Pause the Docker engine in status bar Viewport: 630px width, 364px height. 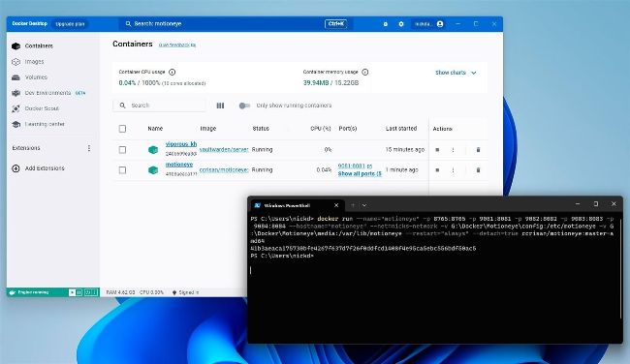pyautogui.click(x=79, y=292)
